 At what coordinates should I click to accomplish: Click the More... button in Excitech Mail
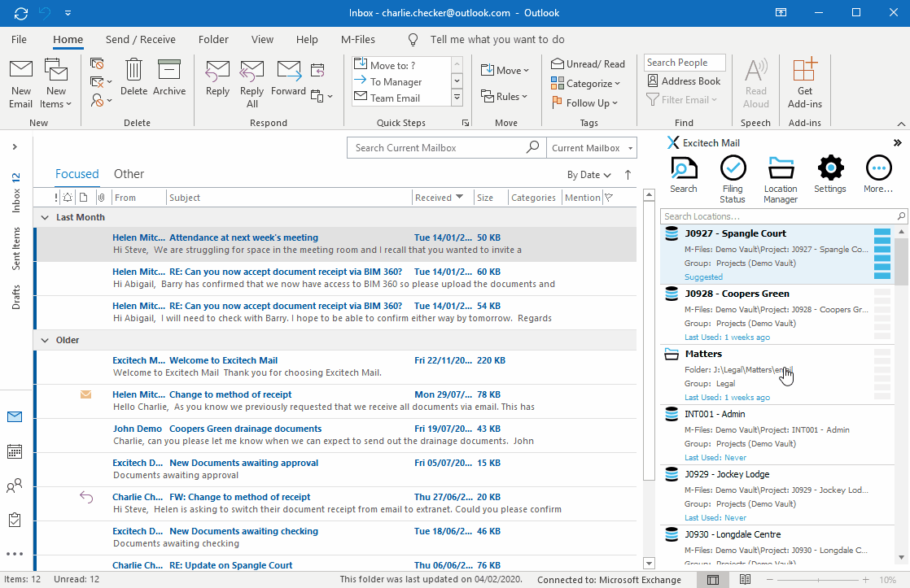[878, 175]
